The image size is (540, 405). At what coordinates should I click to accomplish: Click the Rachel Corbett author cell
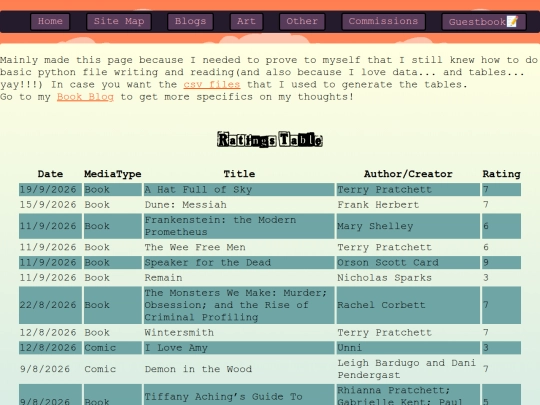[x=408, y=305]
